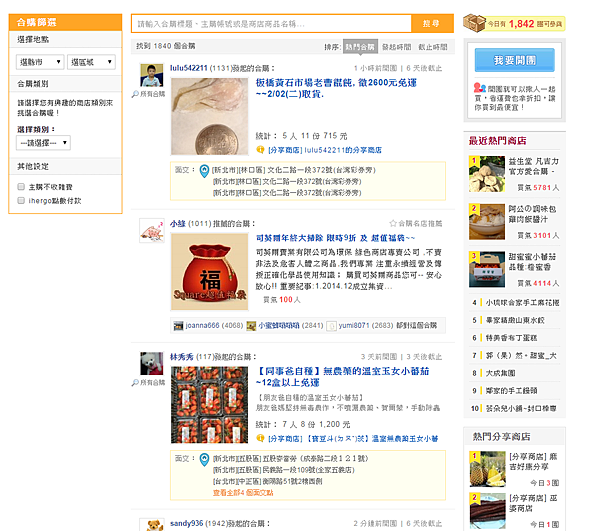The width and height of the screenshot is (600, 531).
Task: Open 小絲 username link
Action: 178,223
